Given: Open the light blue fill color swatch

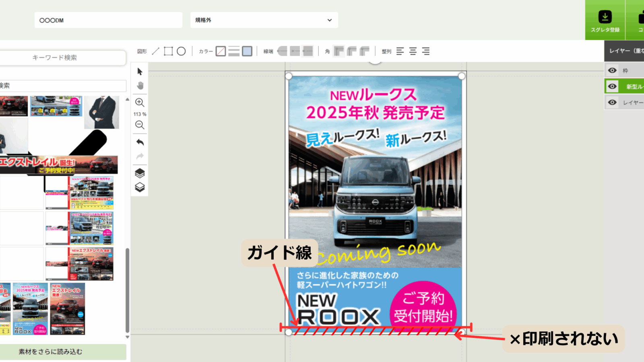Looking at the screenshot, I should tap(247, 51).
